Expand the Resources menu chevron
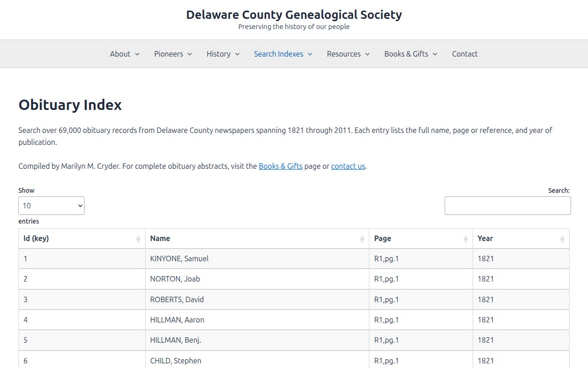The image size is (588, 368). (367, 54)
